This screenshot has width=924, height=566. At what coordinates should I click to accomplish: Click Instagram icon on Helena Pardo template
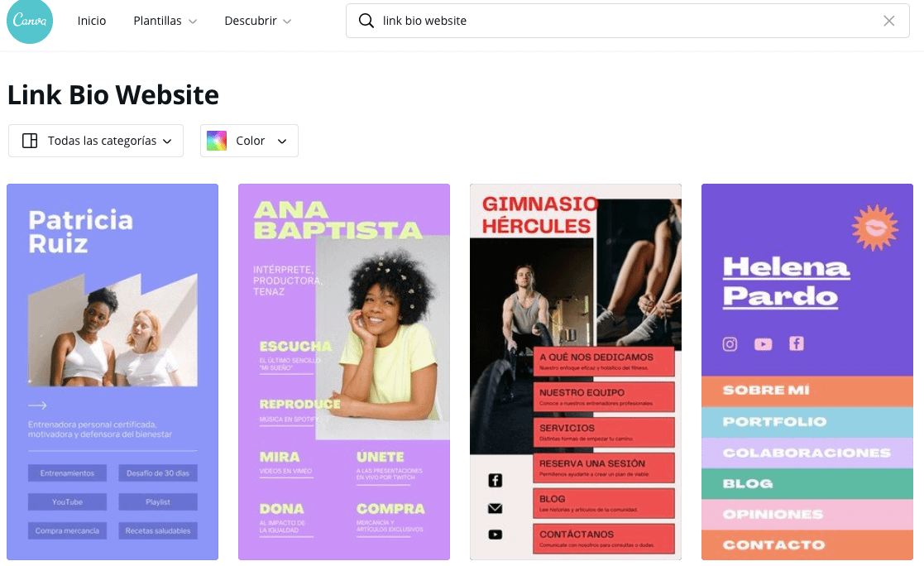(730, 344)
